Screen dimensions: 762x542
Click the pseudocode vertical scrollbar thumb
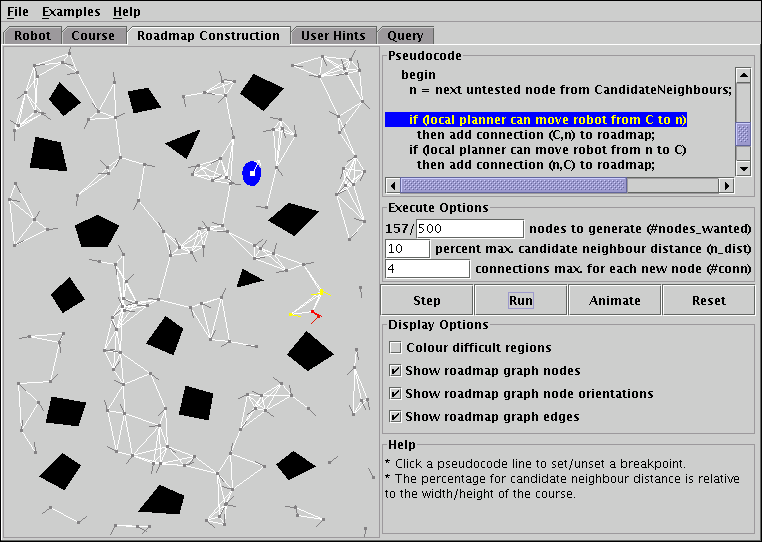pos(744,134)
